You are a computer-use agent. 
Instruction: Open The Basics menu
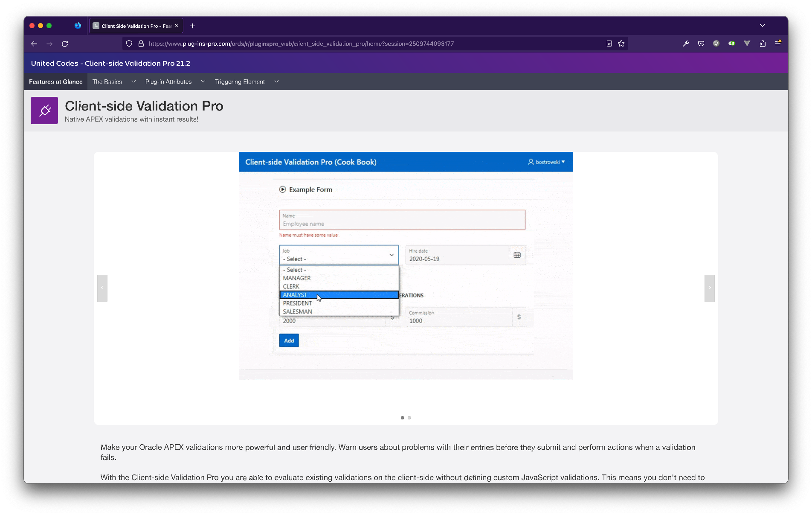(x=107, y=81)
